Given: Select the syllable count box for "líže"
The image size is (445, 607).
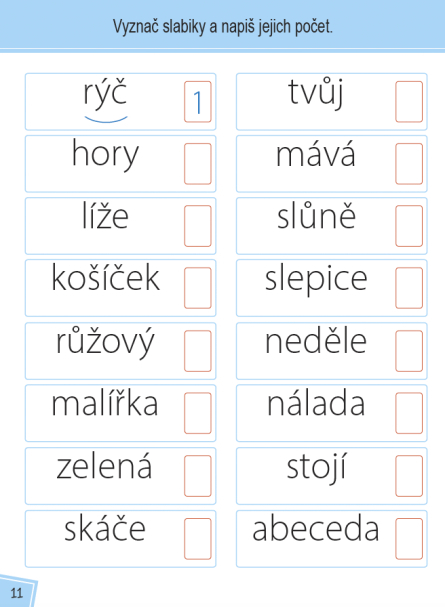Looking at the screenshot, I should click(x=198, y=226).
